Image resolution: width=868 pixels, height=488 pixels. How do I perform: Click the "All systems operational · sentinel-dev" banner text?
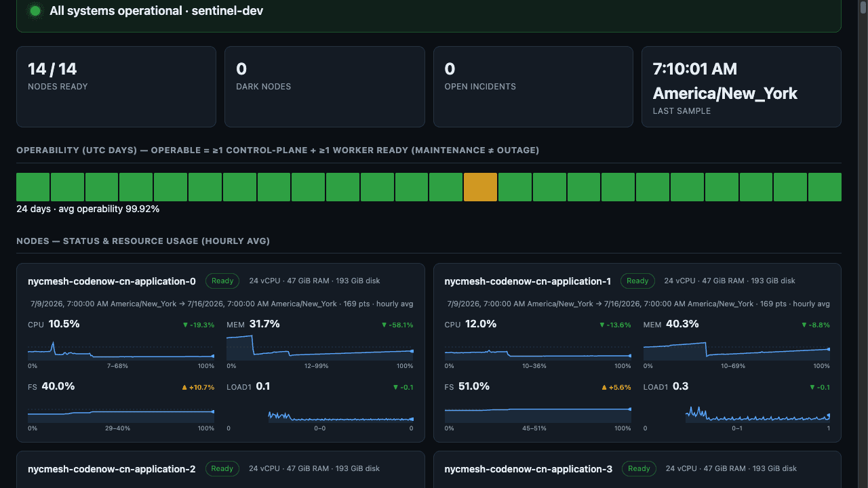157,11
